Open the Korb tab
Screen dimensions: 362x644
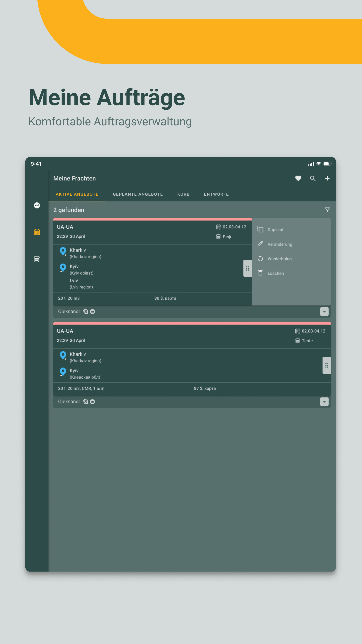tap(183, 194)
